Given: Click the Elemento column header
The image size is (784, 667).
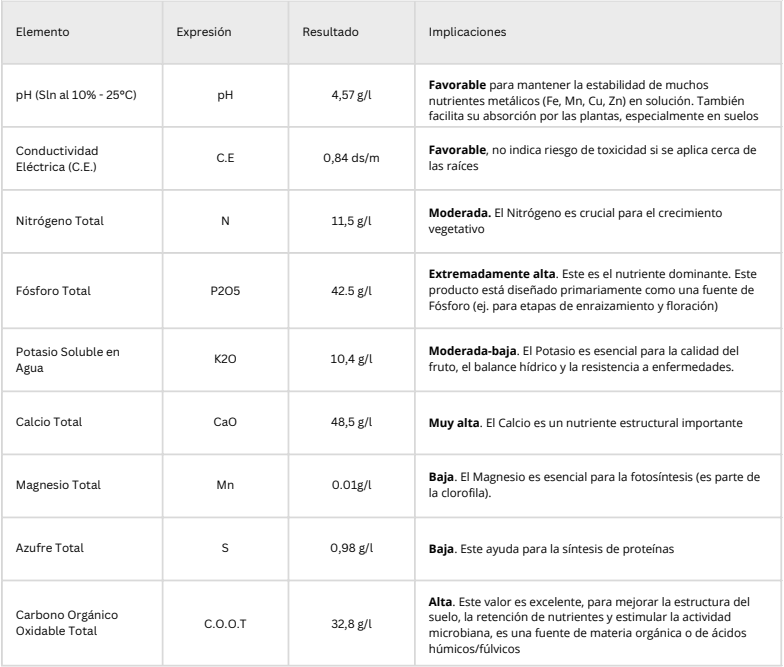Looking at the screenshot, I should coord(41,32).
